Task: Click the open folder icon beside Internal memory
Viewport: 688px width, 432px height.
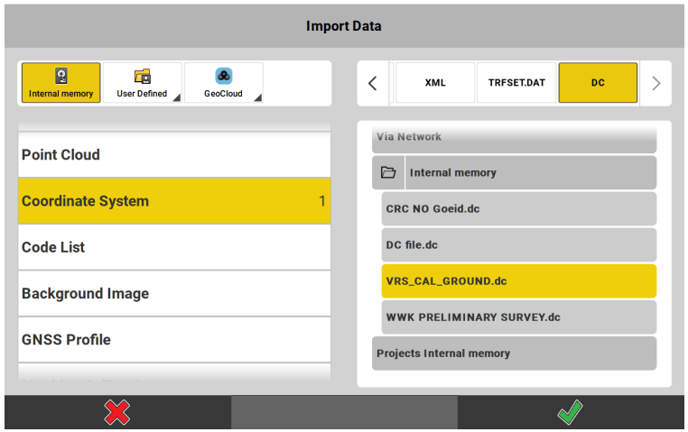Action: tap(389, 173)
